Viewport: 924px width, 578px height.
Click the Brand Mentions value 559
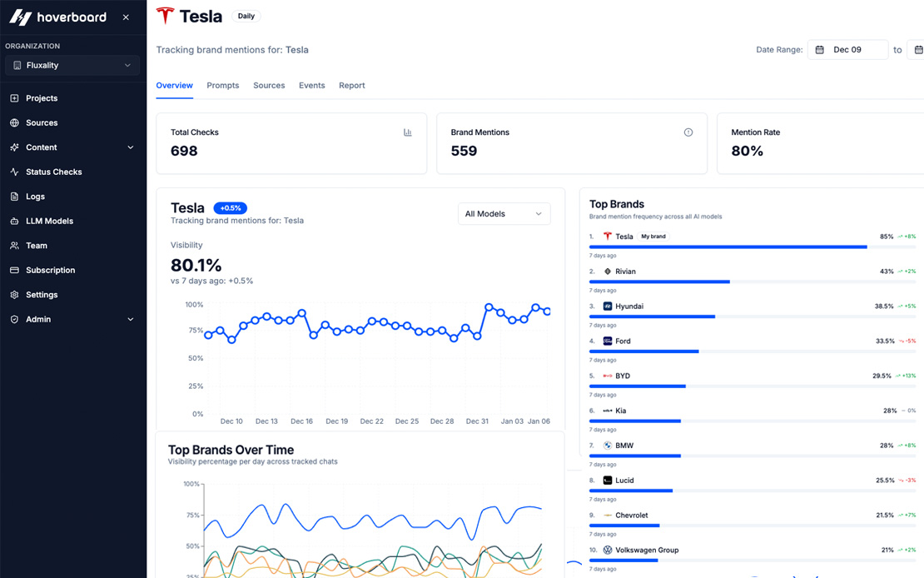(x=464, y=151)
